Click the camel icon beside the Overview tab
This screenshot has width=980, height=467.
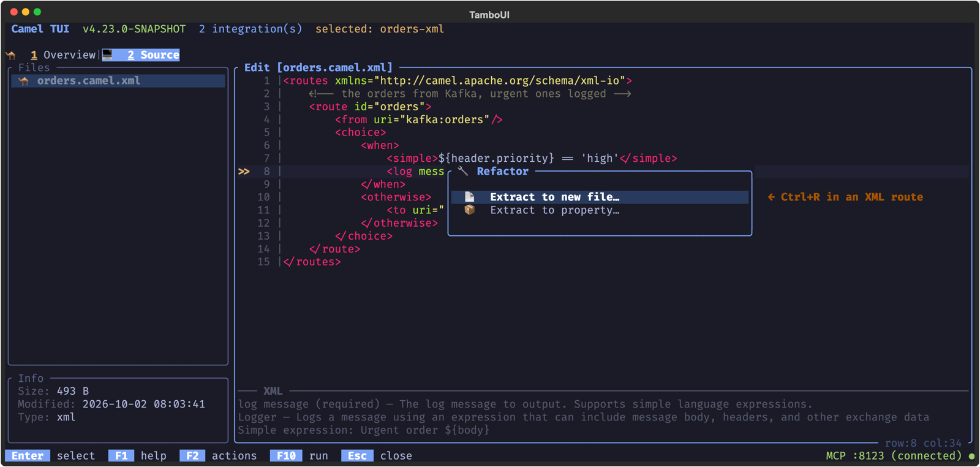[11, 55]
